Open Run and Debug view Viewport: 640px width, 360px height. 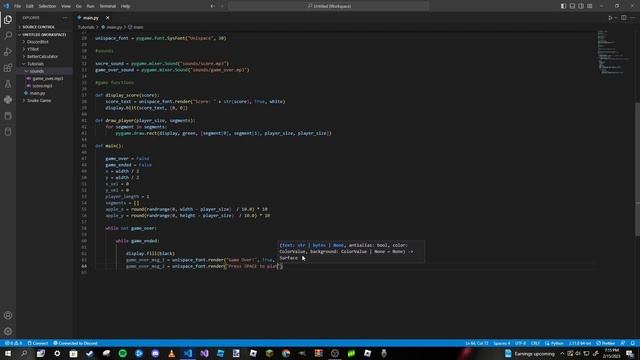pos(8,52)
